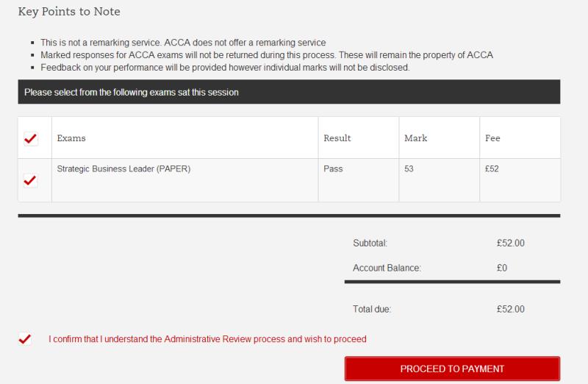Click the confirmation text about Administrative Review
588x384 pixels.
[x=207, y=339]
